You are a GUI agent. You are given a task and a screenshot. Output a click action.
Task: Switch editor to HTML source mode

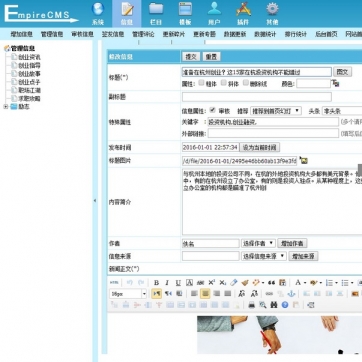coord(114,283)
